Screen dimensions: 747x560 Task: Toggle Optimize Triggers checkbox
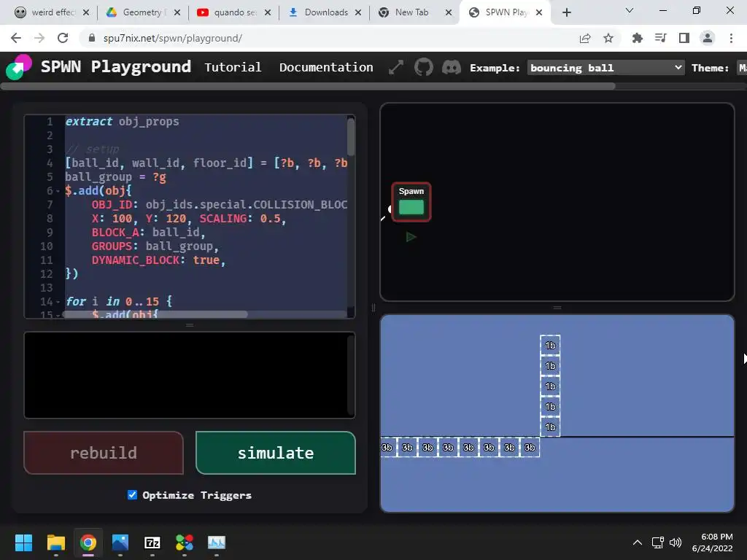coord(133,495)
